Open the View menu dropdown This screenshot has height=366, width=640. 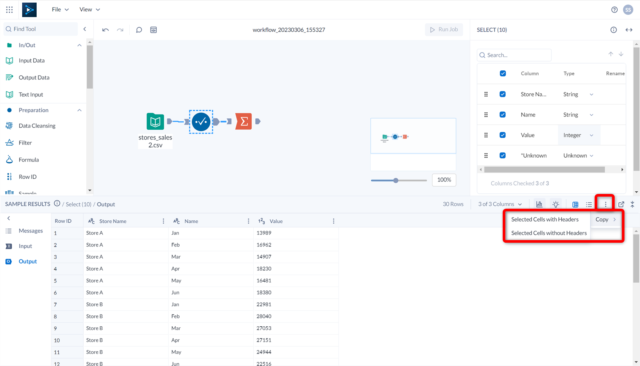(89, 9)
